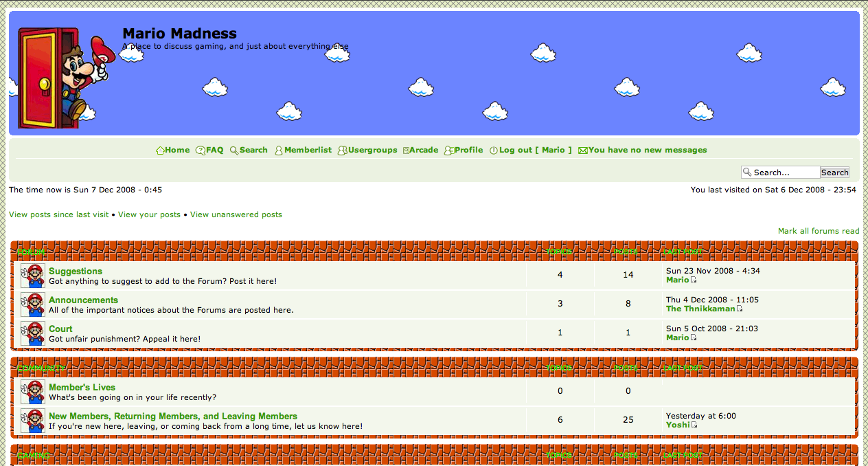Click the magnifier icon beside Search link
Screen dimensions: 868x466
[234, 151]
